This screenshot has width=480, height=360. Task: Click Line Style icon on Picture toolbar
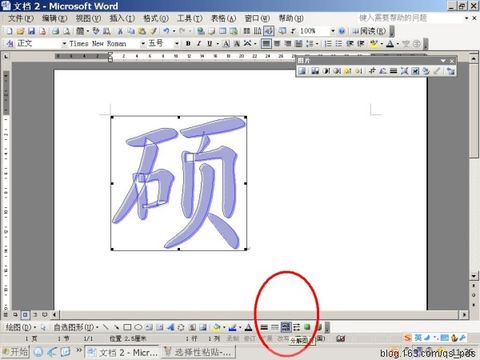click(x=394, y=71)
